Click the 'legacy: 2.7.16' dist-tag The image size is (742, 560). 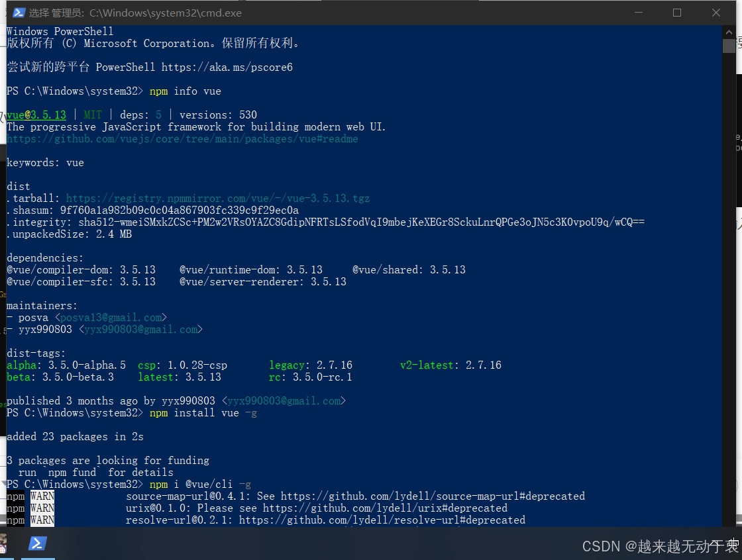[311, 365]
